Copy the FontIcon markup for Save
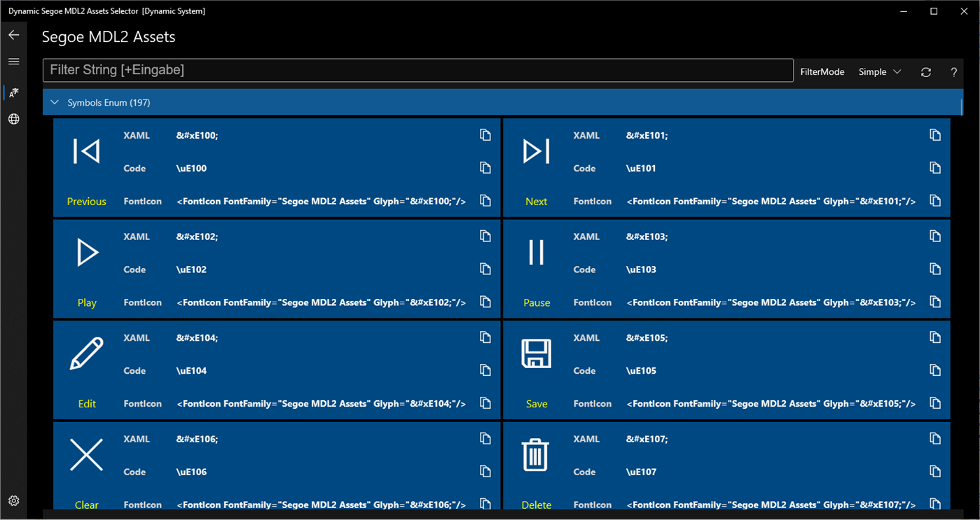 coord(934,403)
